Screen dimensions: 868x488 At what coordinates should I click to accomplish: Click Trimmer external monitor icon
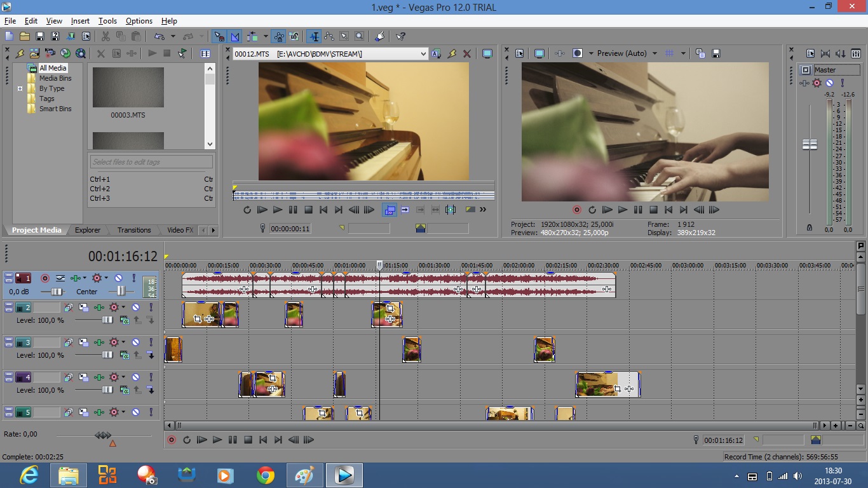487,53
